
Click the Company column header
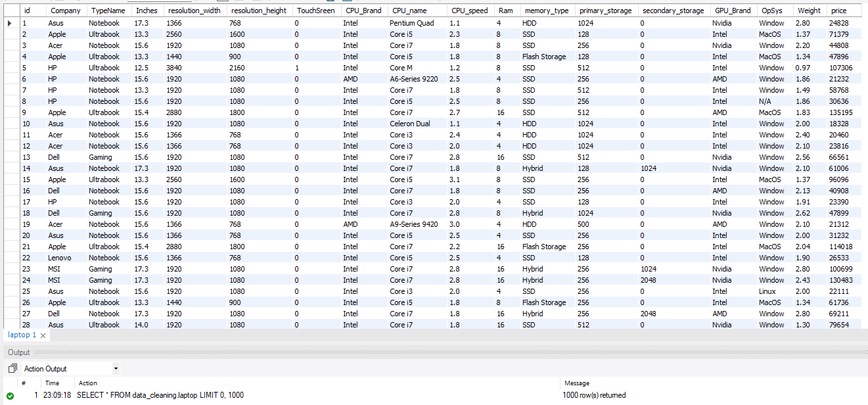[x=66, y=11]
